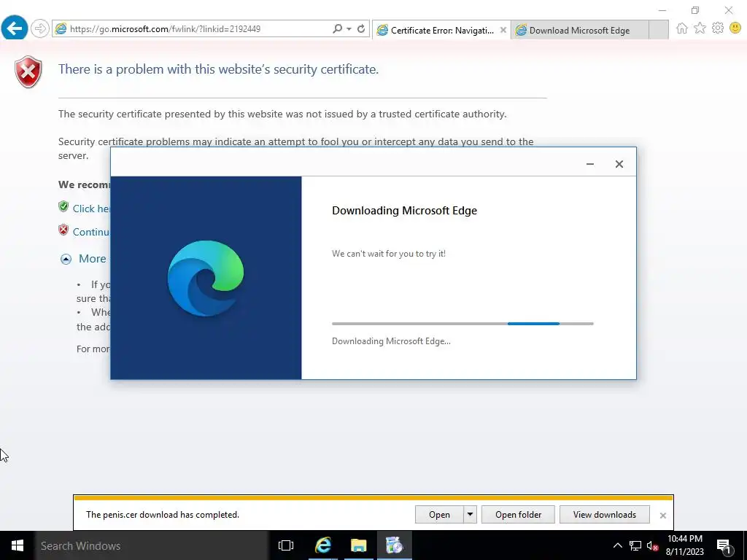Image resolution: width=747 pixels, height=560 pixels.
Task: Expand the Open button dropdown arrow
Action: point(470,515)
